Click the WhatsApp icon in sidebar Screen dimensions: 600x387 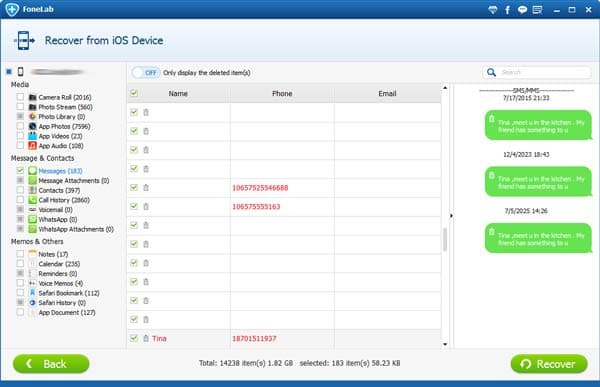pyautogui.click(x=33, y=219)
